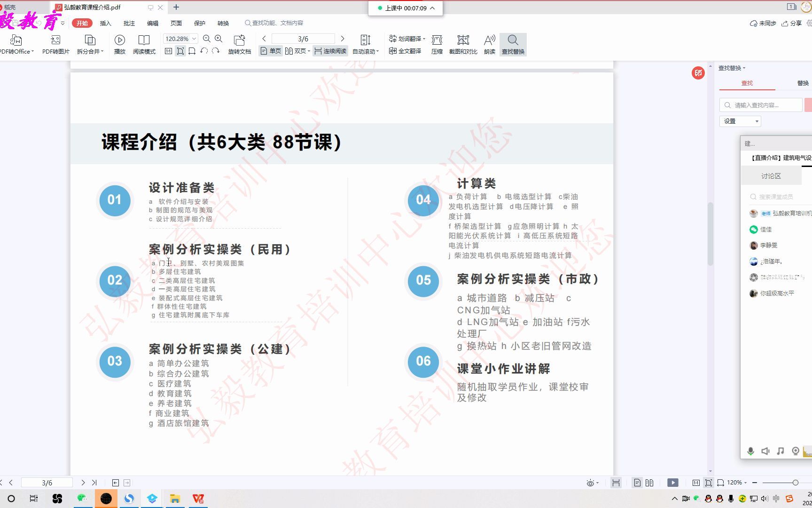
Task: Go to next page in ribbon
Action: click(x=343, y=39)
